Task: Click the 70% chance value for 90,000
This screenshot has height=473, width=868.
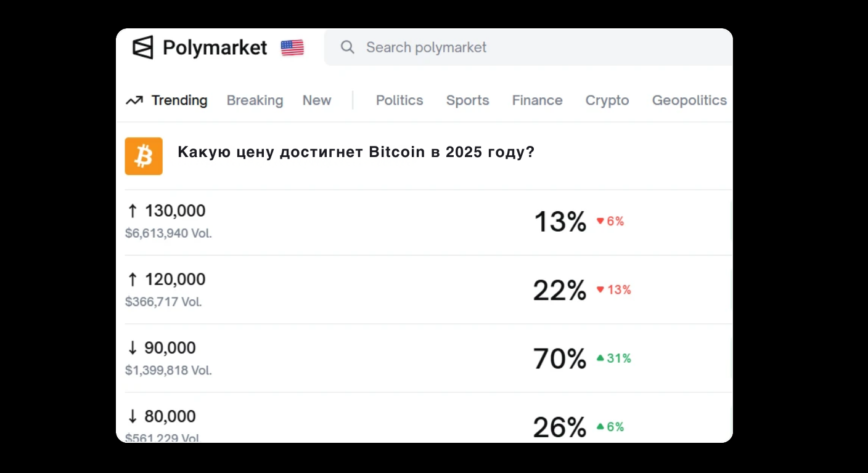Action: point(559,358)
